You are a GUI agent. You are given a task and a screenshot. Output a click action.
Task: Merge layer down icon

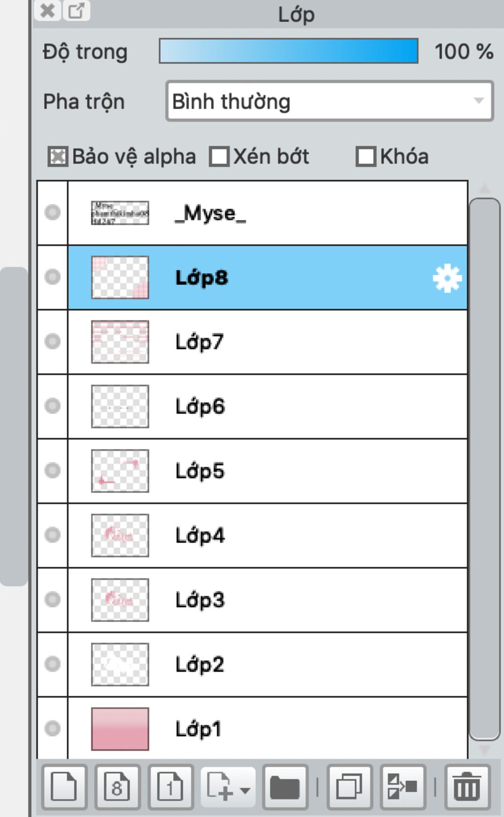403,787
